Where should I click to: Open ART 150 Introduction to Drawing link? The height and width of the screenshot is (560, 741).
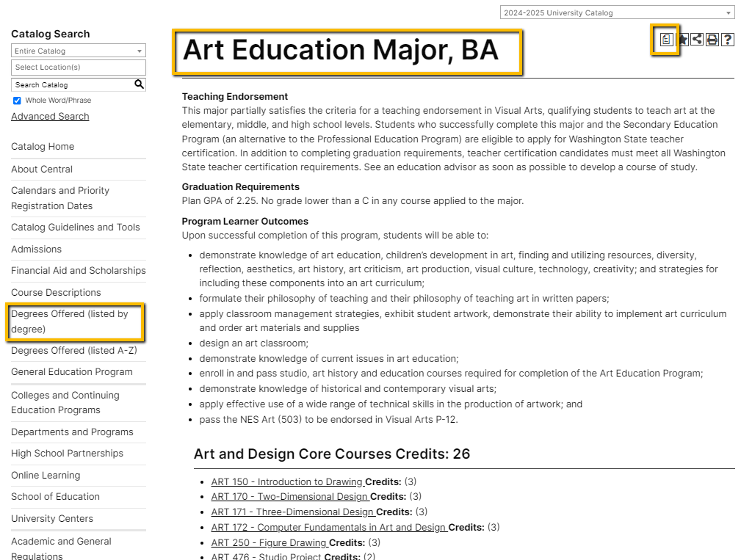point(286,482)
